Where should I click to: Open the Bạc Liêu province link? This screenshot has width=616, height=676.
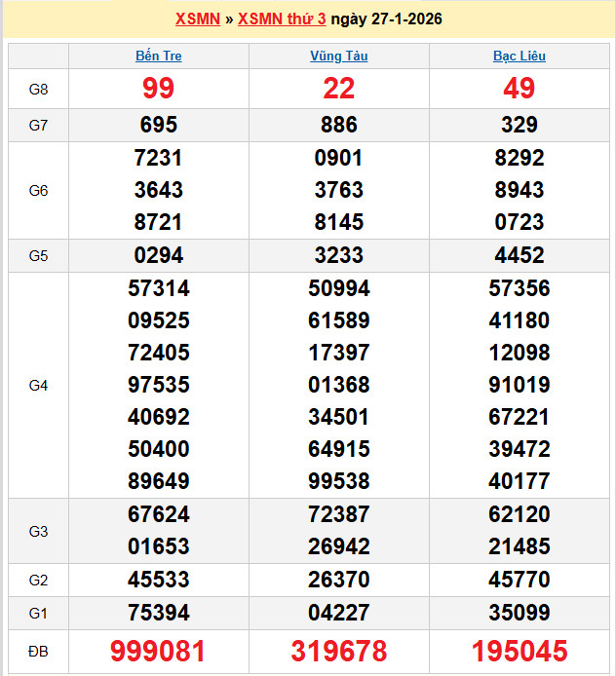(519, 56)
